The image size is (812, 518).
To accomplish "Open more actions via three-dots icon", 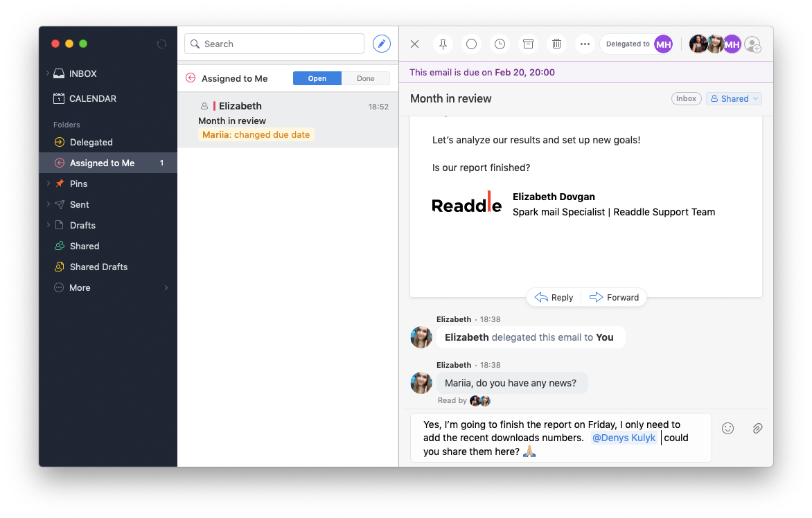I will (585, 44).
